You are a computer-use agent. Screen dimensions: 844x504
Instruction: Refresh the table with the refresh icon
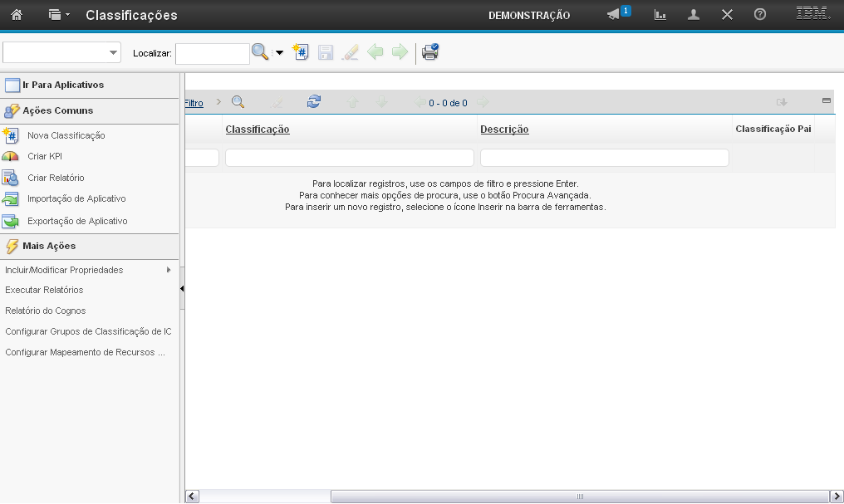click(x=313, y=102)
